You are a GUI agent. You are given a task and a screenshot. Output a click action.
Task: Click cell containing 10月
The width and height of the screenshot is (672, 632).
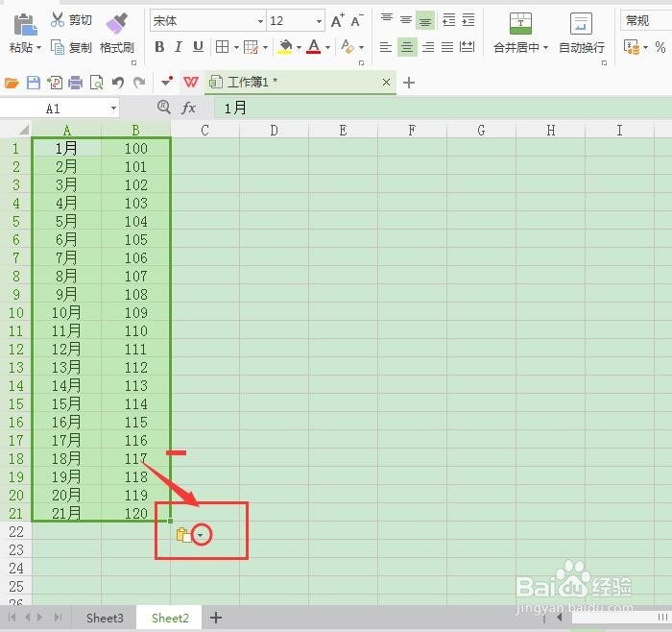(x=66, y=312)
